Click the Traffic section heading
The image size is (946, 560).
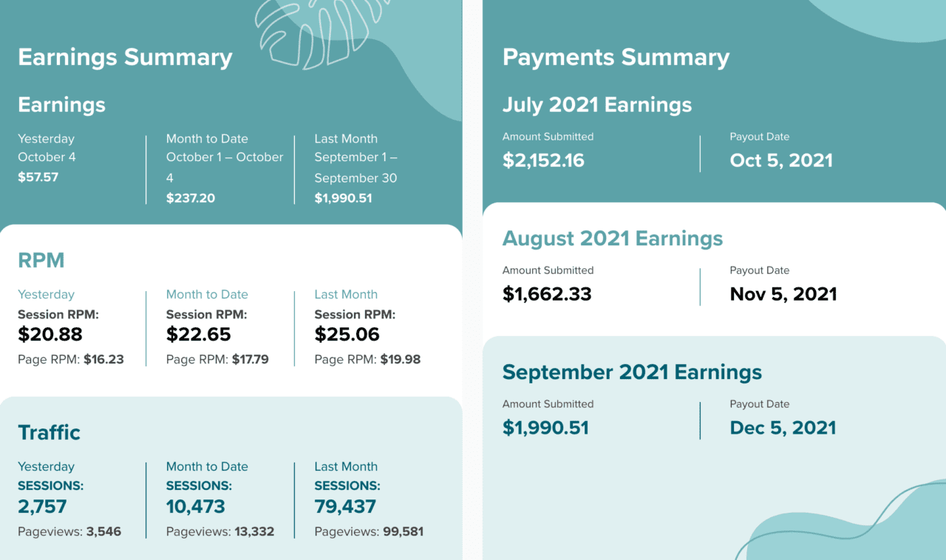(49, 432)
